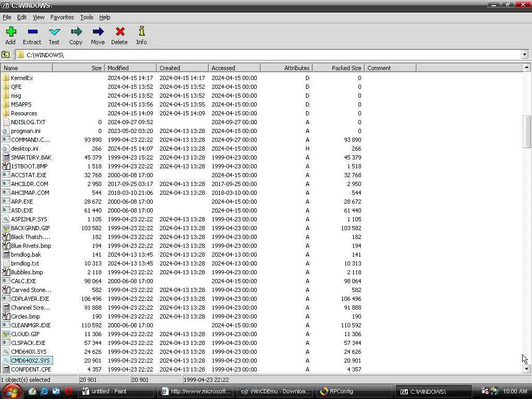This screenshot has height=399, width=532.
Task: Click the Info toolbar icon
Action: click(x=141, y=31)
